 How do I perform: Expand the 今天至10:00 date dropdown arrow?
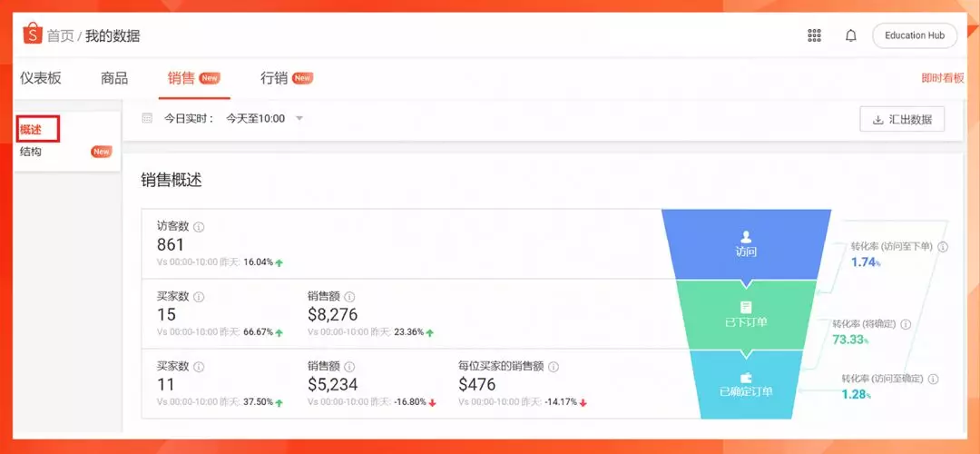[299, 118]
